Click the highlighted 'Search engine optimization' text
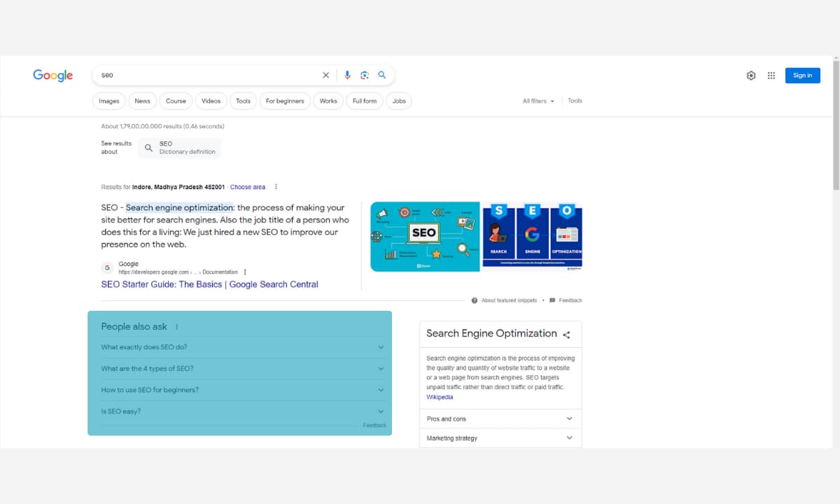840x504 pixels. click(x=179, y=207)
